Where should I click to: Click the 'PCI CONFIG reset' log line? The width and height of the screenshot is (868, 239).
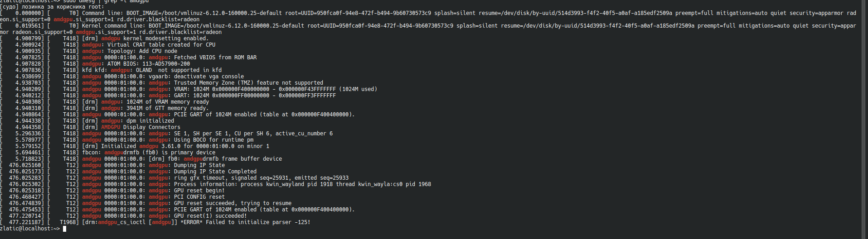pos(199,197)
